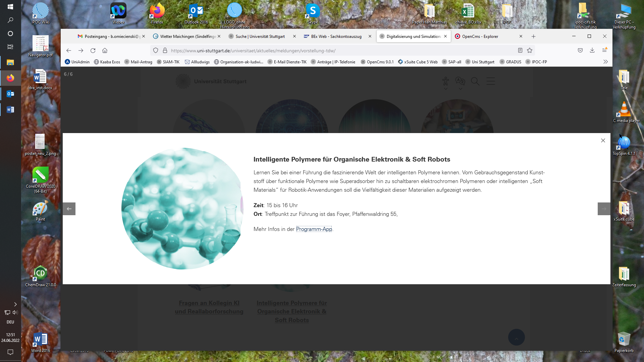Show tracking protection shield info
The height and width of the screenshot is (362, 644).
tap(156, 50)
